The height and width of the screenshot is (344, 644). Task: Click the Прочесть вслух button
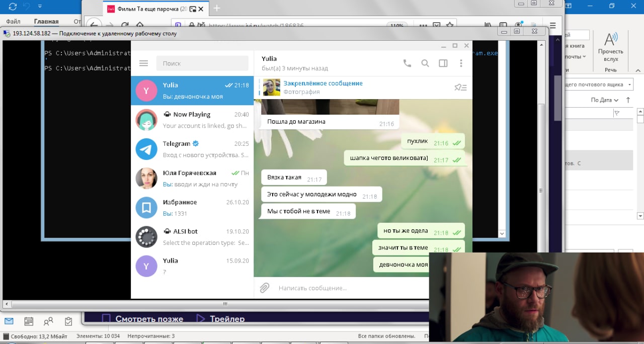tap(610, 48)
